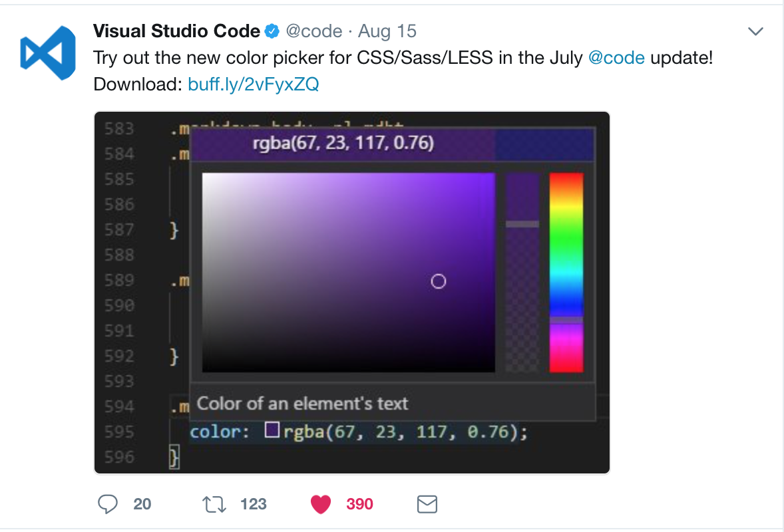Expand tweet options with the down chevron
This screenshot has height=532, width=784.
755,31
